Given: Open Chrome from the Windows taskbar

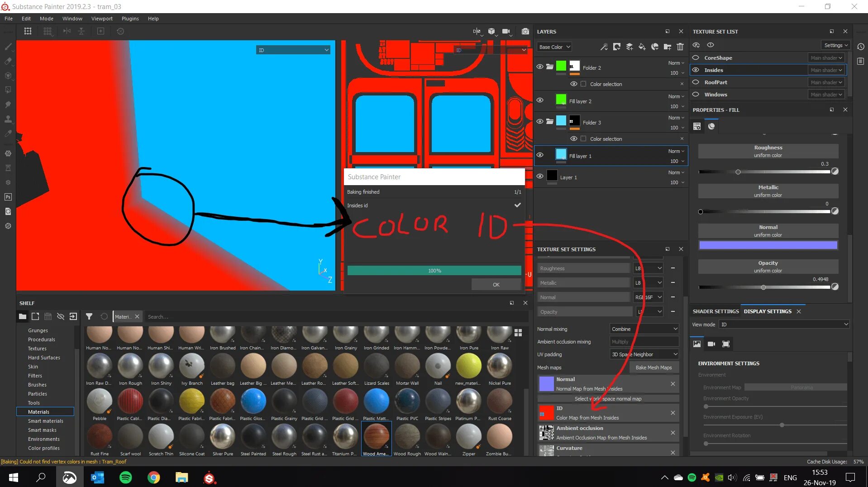Looking at the screenshot, I should (153, 477).
